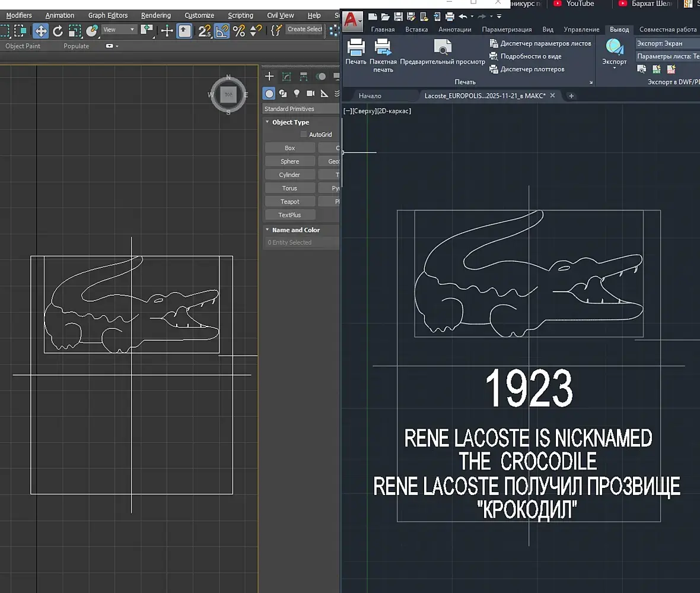Click the Teapot primitive button

(x=289, y=202)
